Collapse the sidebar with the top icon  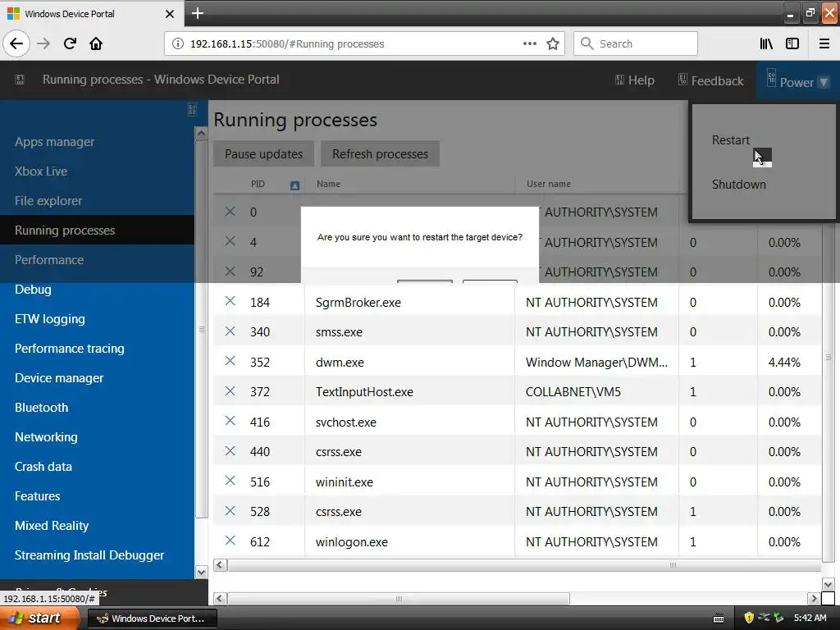pyautogui.click(x=192, y=109)
